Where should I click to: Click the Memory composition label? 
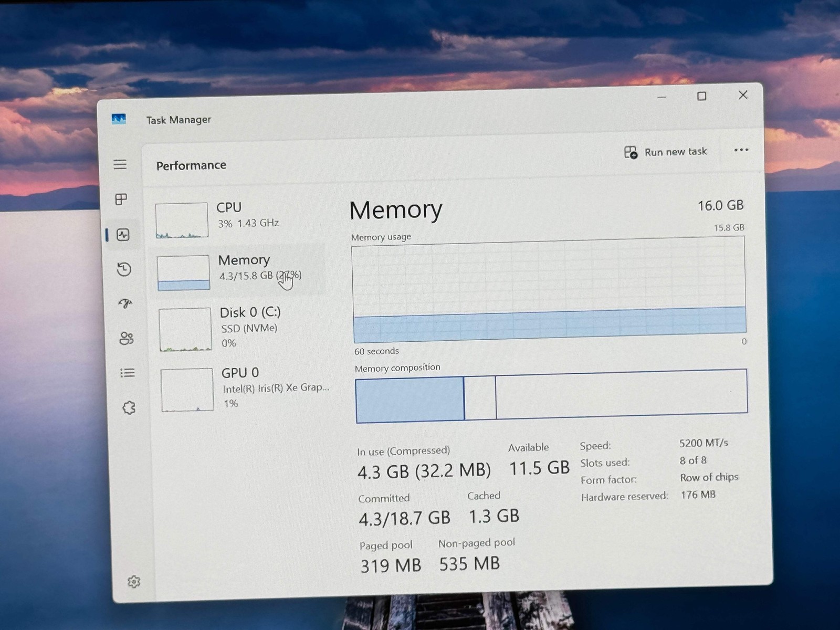tap(397, 368)
